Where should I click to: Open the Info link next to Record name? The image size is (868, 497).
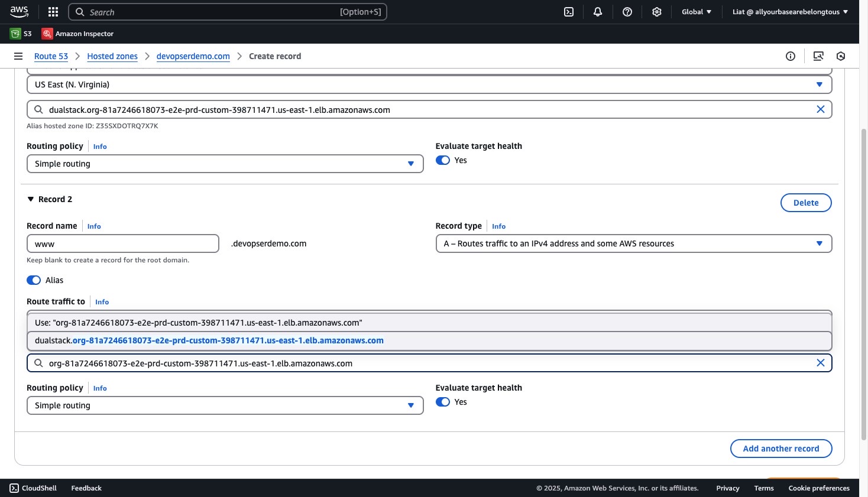94,226
